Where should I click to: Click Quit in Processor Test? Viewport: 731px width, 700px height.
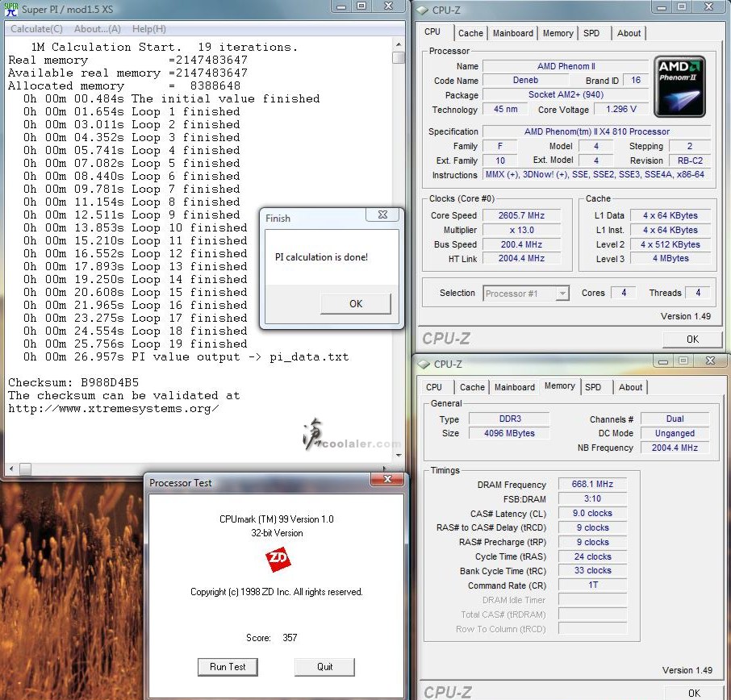point(324,667)
